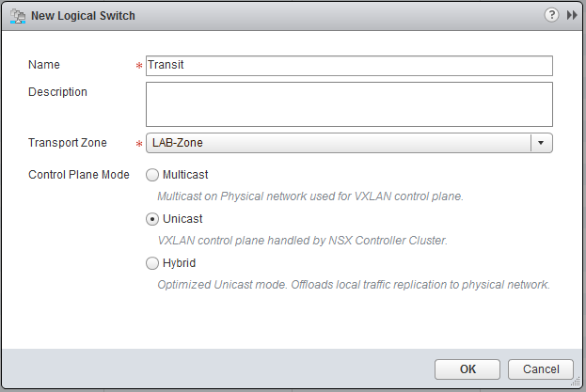Click the double-arrow icon in title bar

tap(571, 15)
